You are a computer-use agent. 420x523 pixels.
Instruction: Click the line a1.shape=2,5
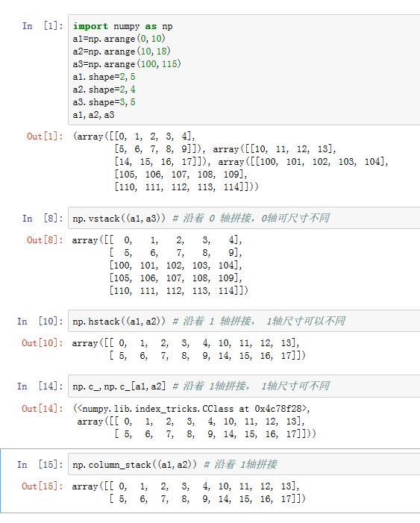pyautogui.click(x=104, y=77)
